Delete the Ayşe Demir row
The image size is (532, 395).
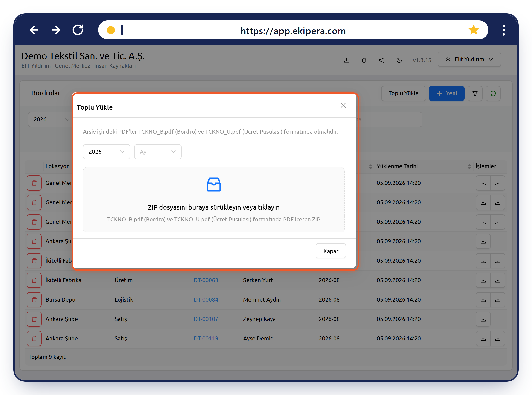(34, 338)
